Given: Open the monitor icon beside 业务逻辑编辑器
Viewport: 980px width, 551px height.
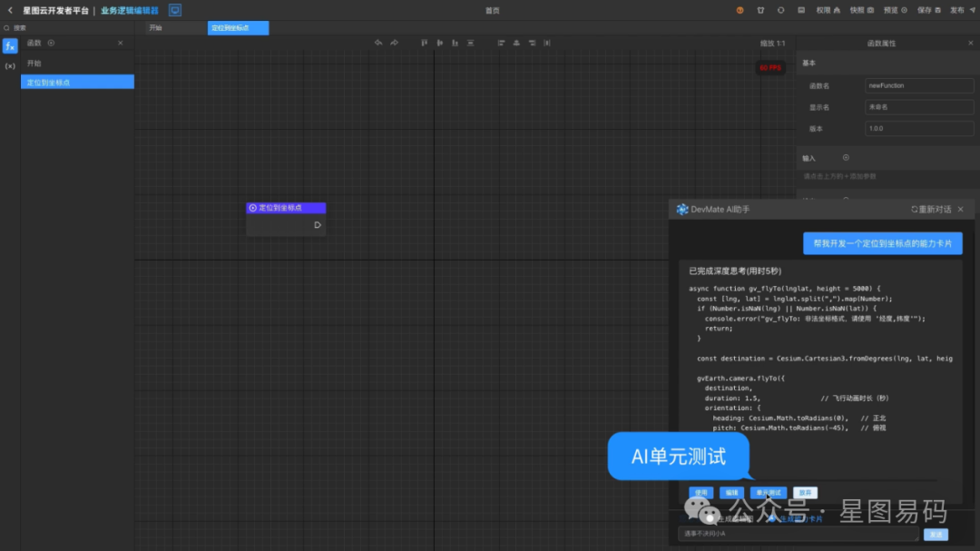Looking at the screenshot, I should click(x=175, y=10).
